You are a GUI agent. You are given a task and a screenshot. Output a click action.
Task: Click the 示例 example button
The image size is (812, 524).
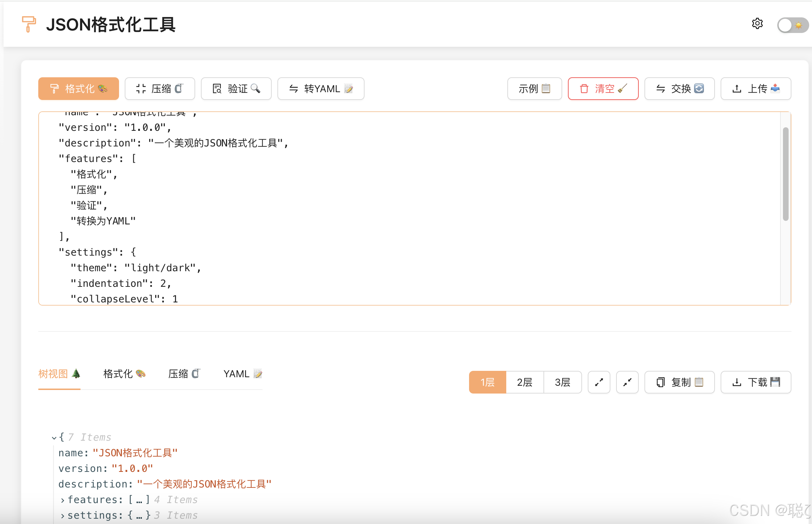534,89
